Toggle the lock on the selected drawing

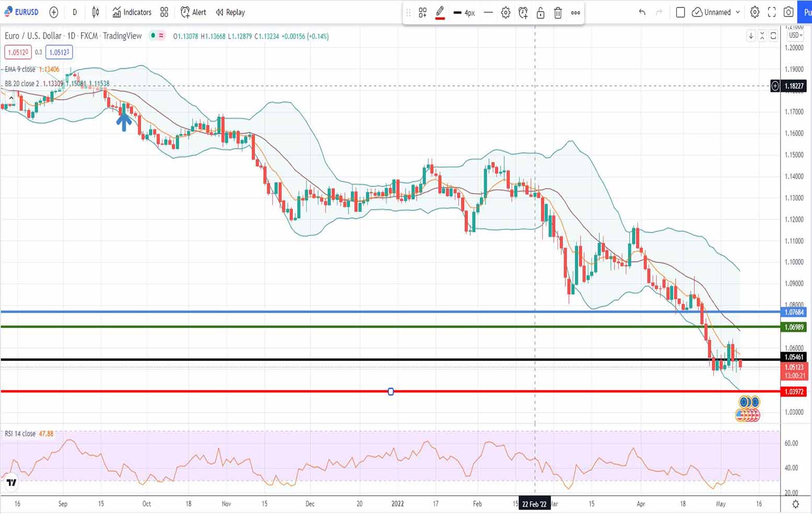[x=540, y=13]
